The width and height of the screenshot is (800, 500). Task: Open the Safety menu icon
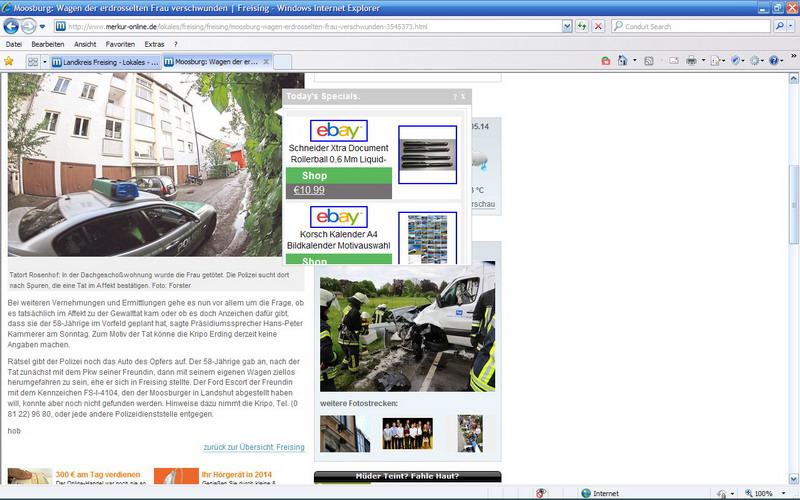tap(737, 61)
